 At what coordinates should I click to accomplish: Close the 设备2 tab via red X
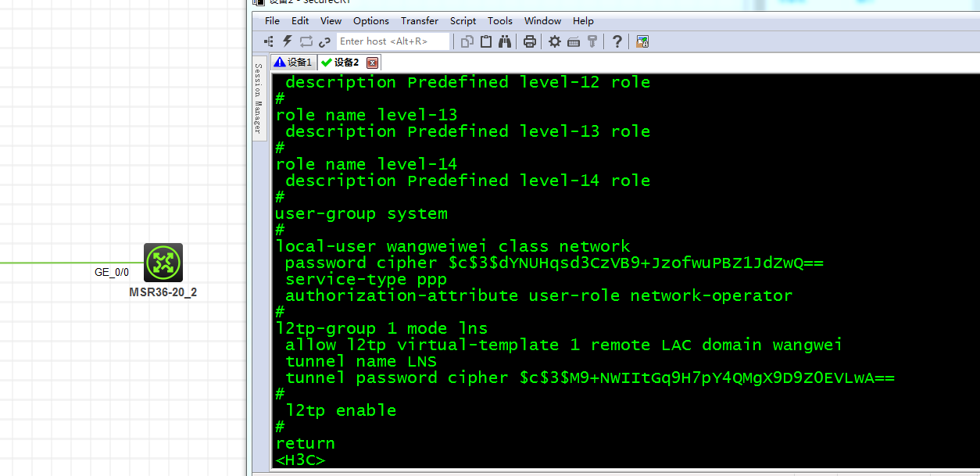[x=372, y=63]
